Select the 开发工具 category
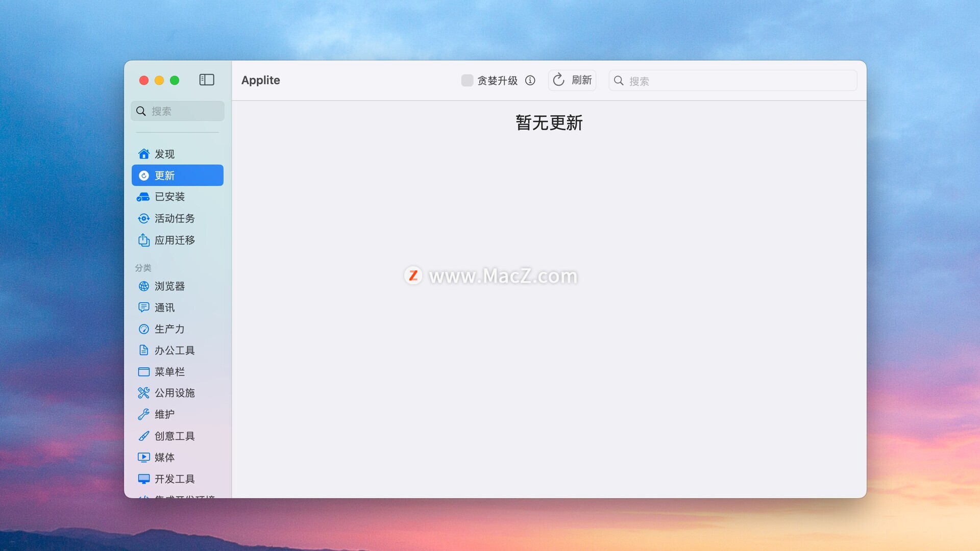This screenshot has width=980, height=551. coord(174,479)
